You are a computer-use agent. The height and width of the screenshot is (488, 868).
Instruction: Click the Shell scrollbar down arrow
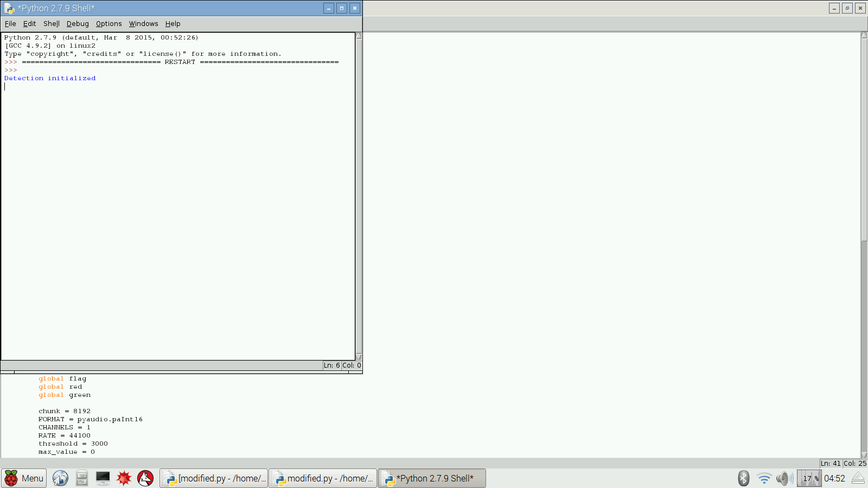coord(359,357)
